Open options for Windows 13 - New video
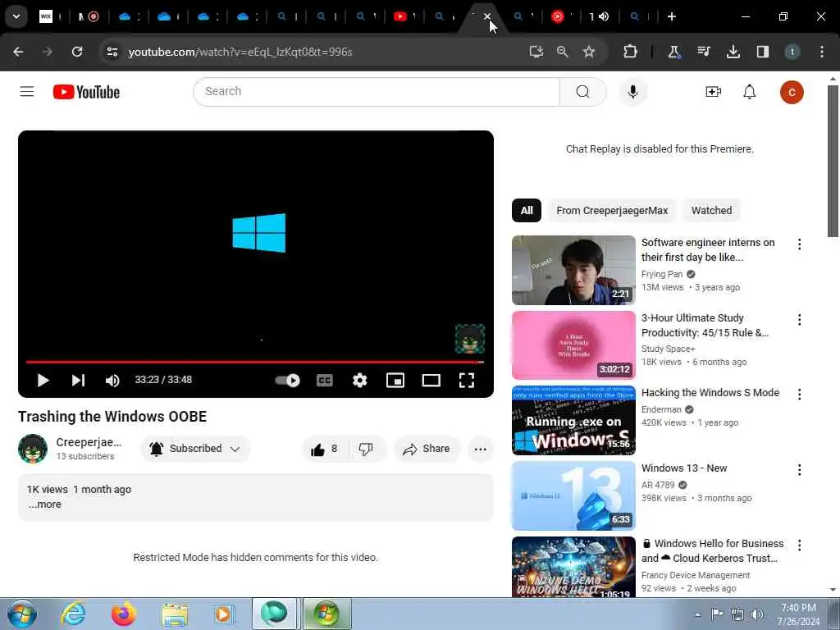Viewport: 840px width, 630px height. tap(799, 470)
